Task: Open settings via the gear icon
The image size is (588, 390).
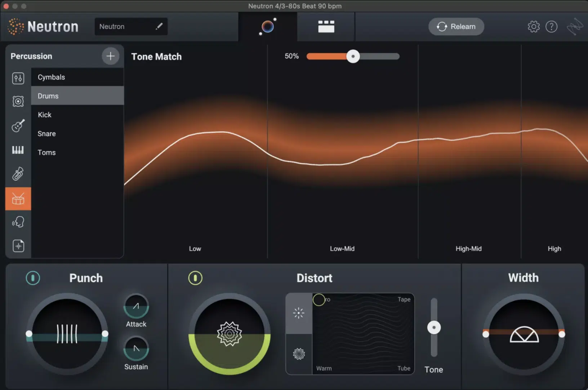Action: pos(534,26)
